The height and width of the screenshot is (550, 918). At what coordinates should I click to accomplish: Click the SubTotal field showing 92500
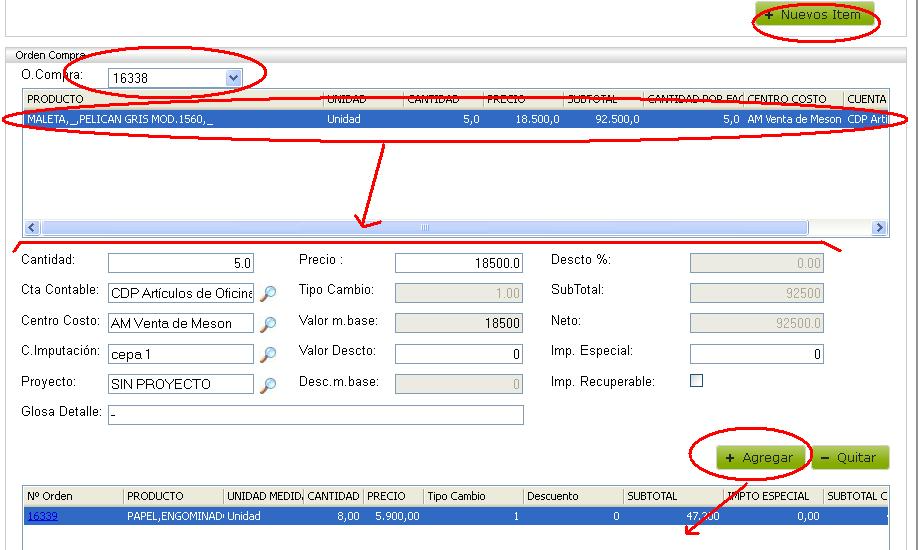(x=756, y=293)
